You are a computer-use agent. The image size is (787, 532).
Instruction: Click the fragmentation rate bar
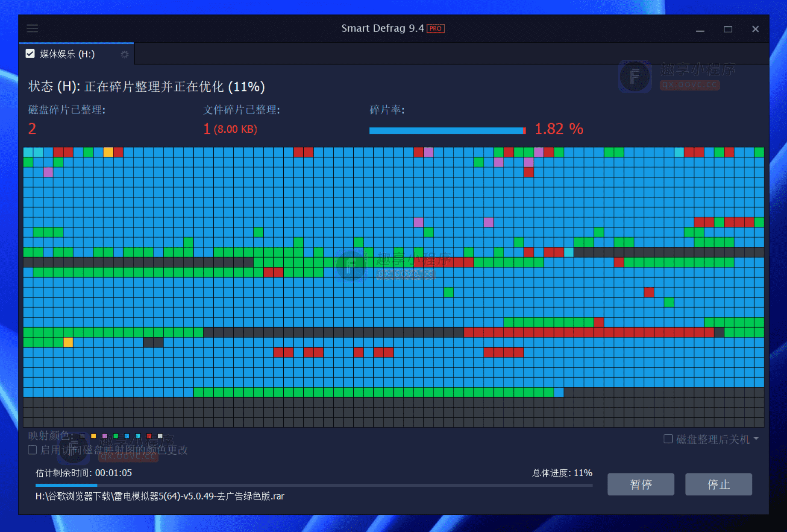447,131
